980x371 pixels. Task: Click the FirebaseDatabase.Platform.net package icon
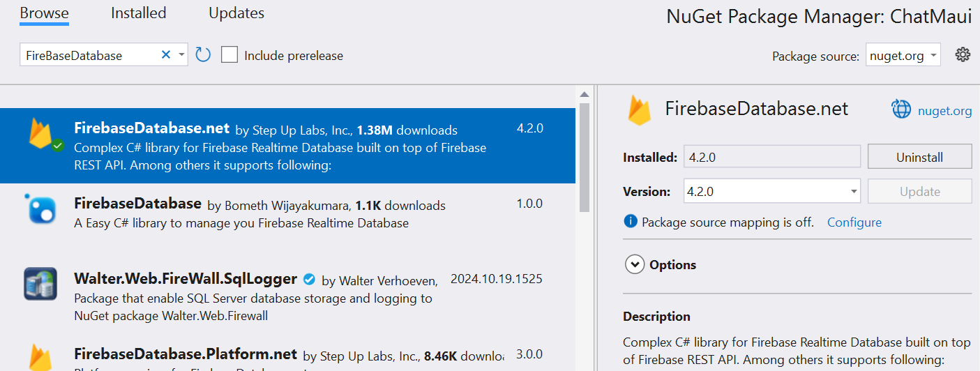tap(40, 357)
